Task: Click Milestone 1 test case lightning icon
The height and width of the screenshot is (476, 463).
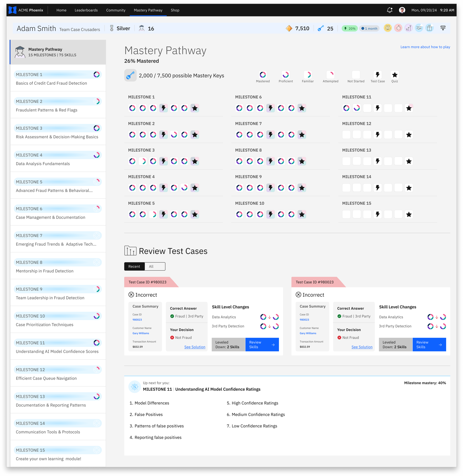Action: point(164,108)
